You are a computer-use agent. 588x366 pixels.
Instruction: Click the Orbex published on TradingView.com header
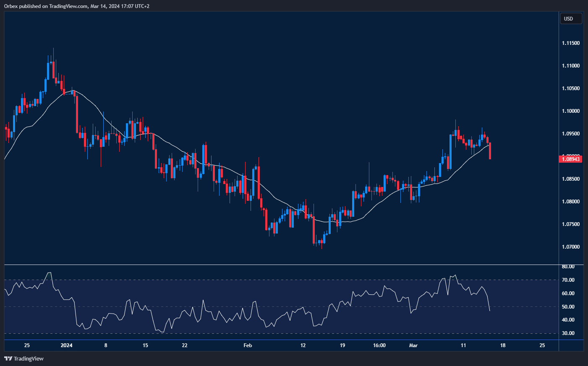tap(76, 6)
